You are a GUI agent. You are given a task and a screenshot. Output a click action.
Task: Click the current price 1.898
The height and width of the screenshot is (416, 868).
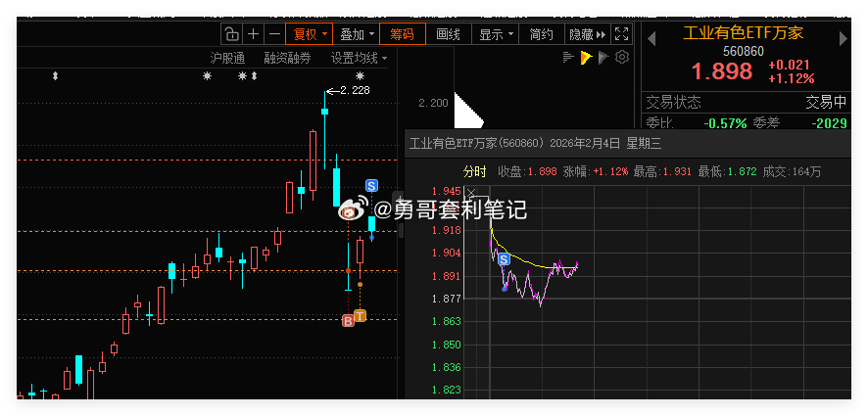[722, 71]
